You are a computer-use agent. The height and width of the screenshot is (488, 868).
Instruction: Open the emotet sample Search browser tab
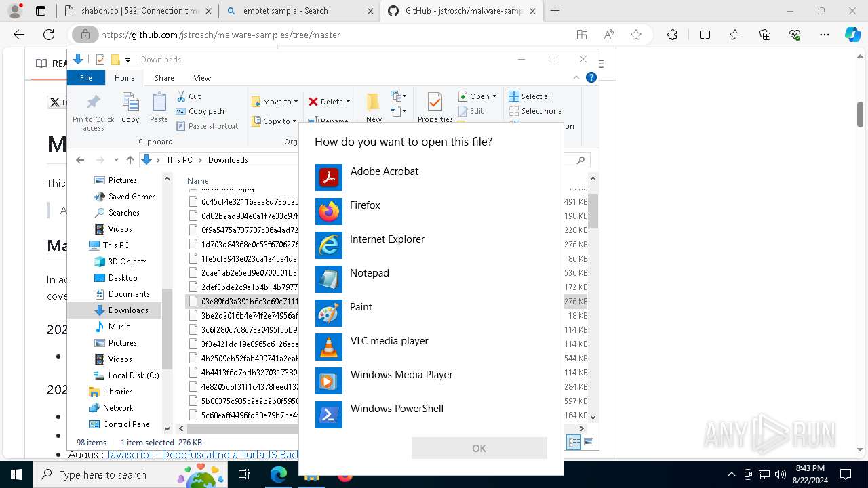click(x=300, y=11)
